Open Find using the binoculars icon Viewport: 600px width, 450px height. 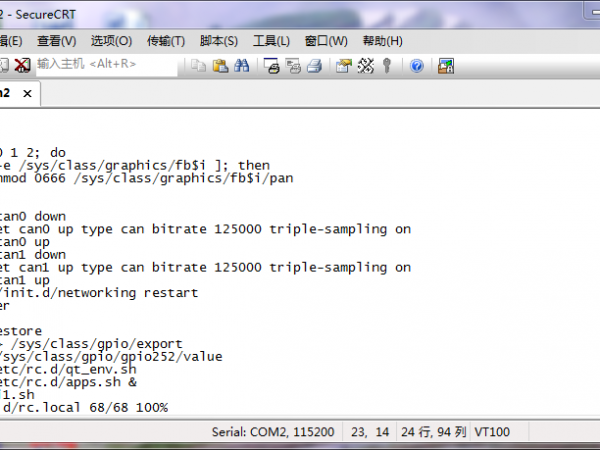tap(241, 65)
